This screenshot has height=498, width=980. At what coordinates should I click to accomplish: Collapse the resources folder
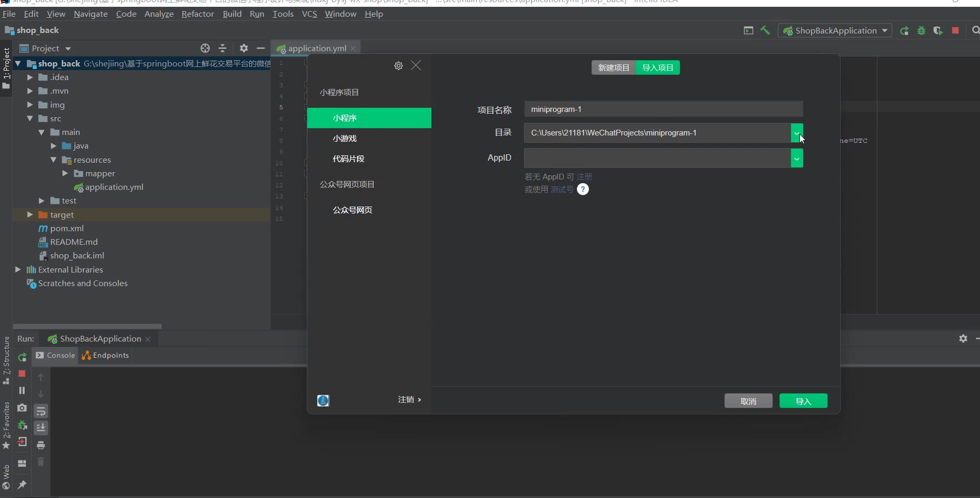coord(53,160)
